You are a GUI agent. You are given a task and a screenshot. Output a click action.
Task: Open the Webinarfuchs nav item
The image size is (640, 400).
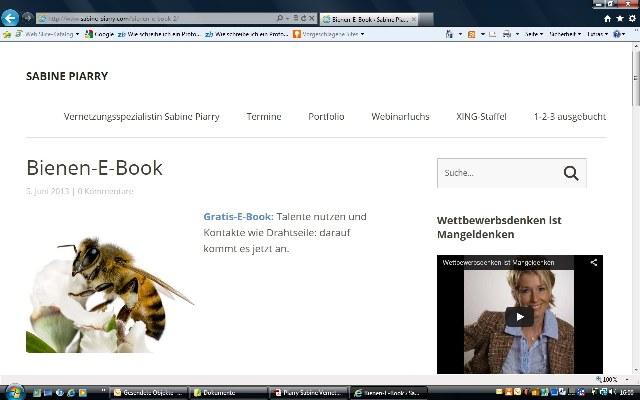tap(400, 117)
